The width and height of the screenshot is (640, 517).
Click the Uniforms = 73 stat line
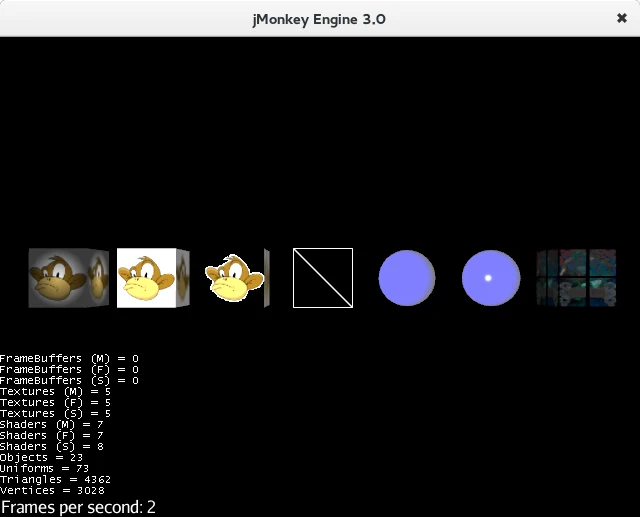click(x=45, y=469)
